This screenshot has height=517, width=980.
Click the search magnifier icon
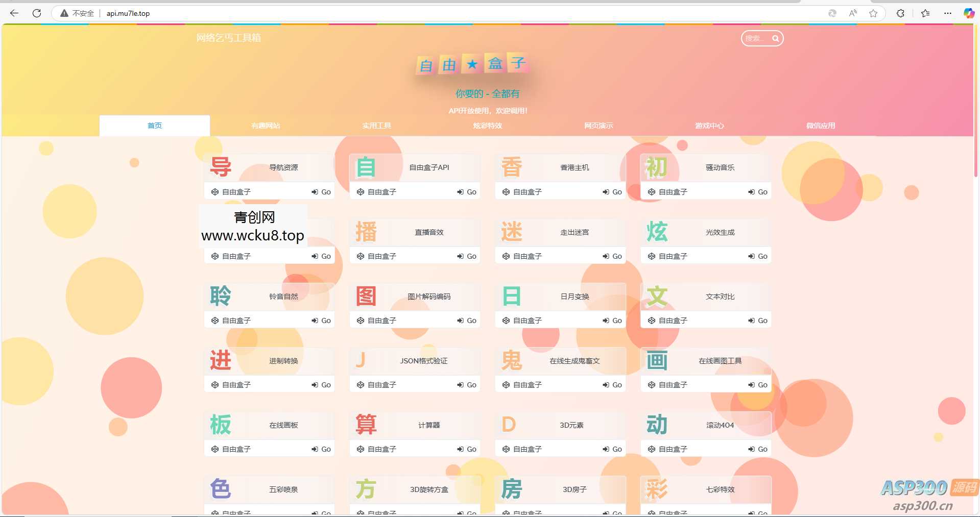(775, 38)
